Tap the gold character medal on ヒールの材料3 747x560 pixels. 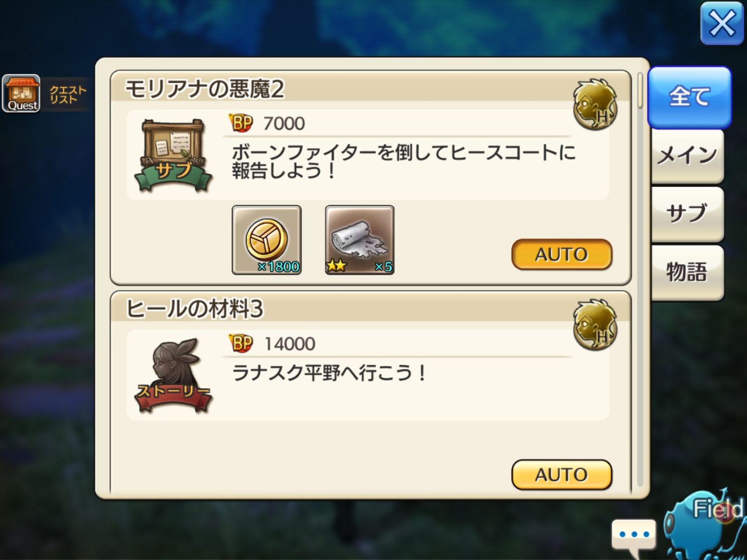(x=595, y=324)
